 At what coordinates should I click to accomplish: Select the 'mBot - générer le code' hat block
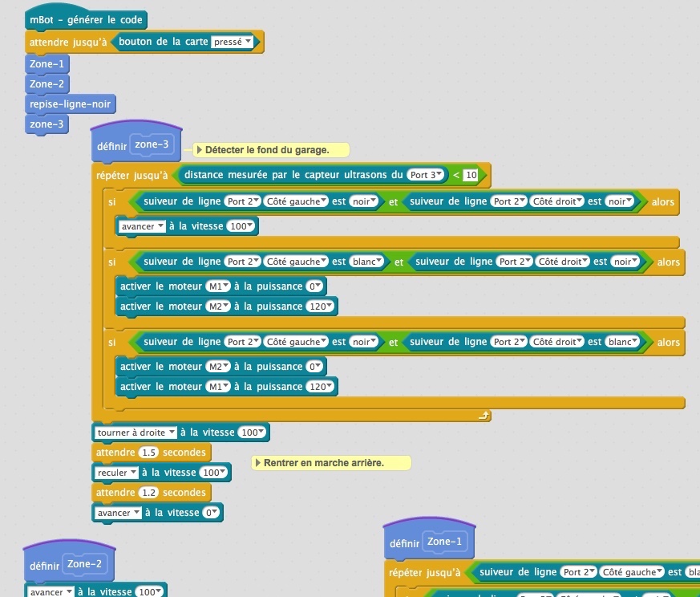pos(86,21)
